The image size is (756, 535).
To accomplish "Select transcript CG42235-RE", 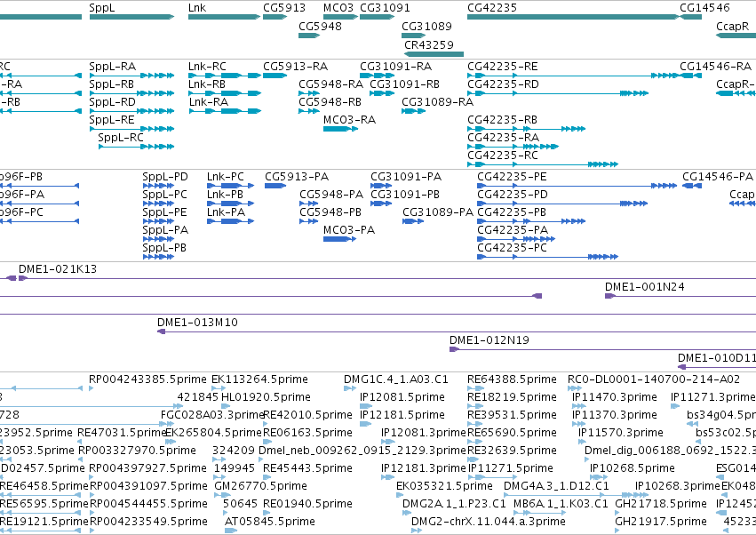I will [503, 67].
